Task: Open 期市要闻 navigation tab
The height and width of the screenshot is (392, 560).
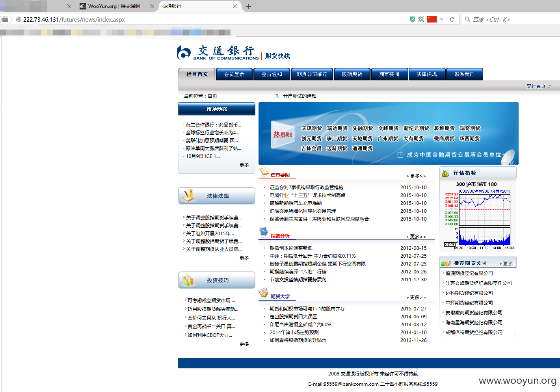Action: coord(389,74)
